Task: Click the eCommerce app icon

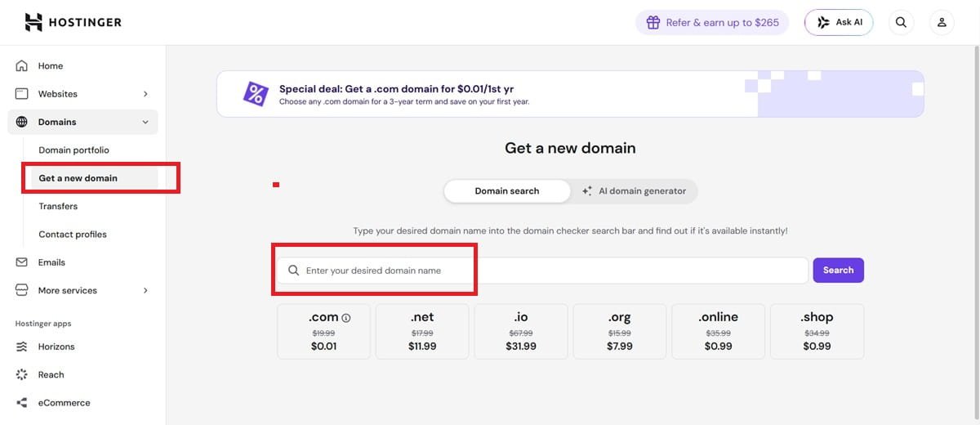Action: [x=22, y=403]
